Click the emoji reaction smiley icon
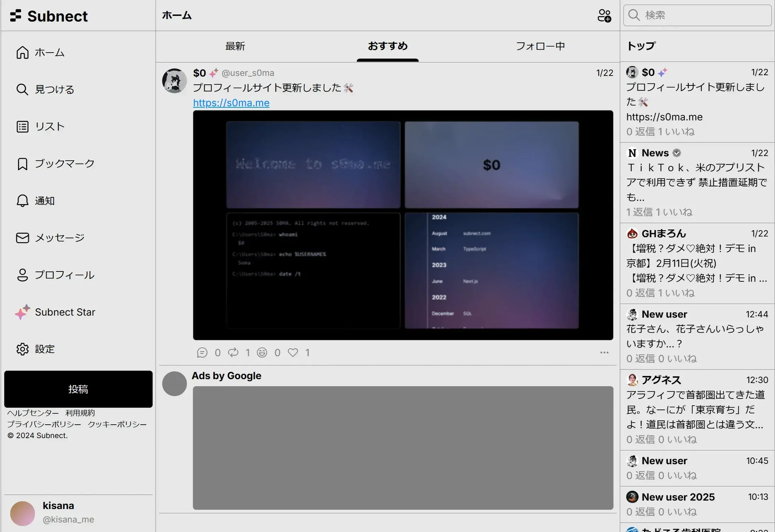 (262, 352)
